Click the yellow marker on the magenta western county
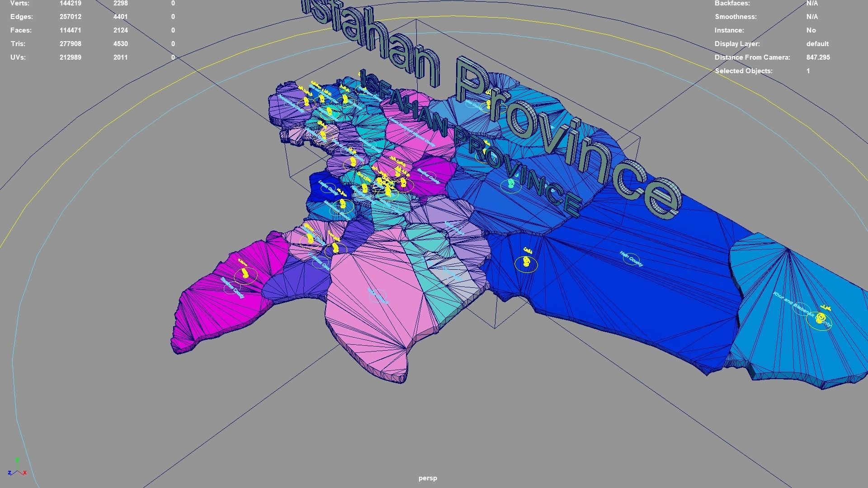868x488 pixels. click(245, 272)
